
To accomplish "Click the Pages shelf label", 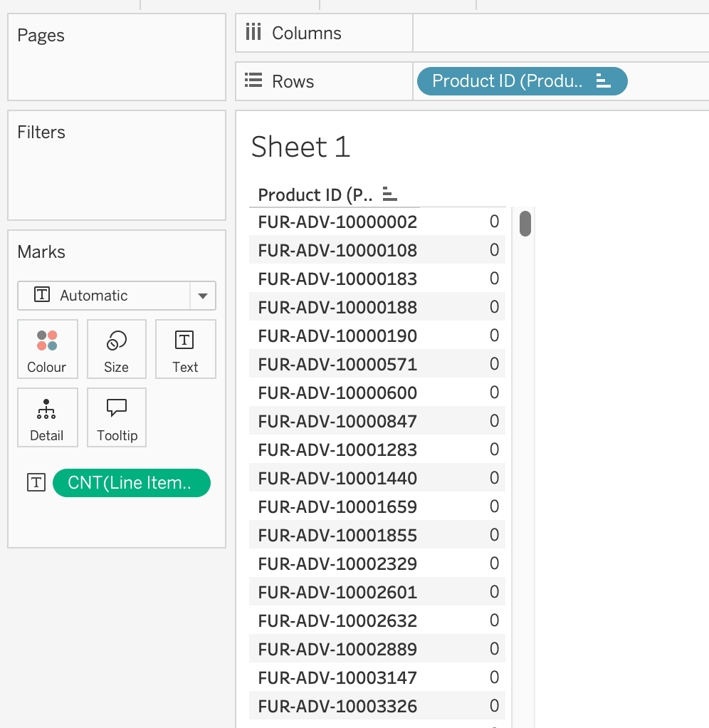I will pos(41,36).
